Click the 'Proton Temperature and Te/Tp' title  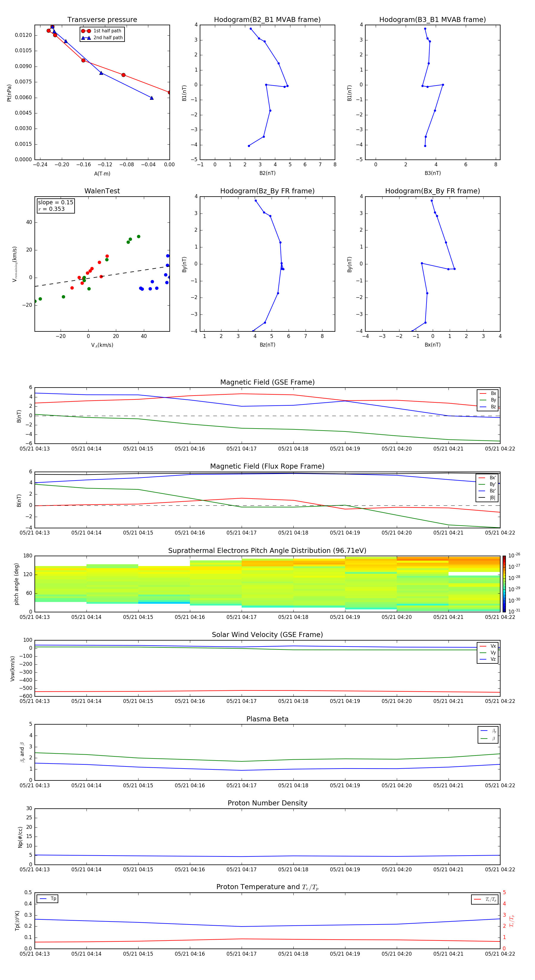[x=267, y=887]
